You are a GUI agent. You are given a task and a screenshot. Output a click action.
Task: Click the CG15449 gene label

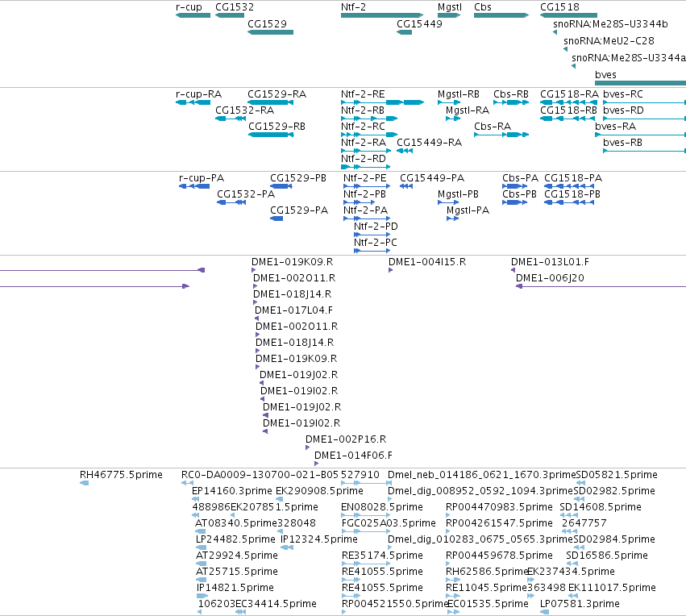419,23
